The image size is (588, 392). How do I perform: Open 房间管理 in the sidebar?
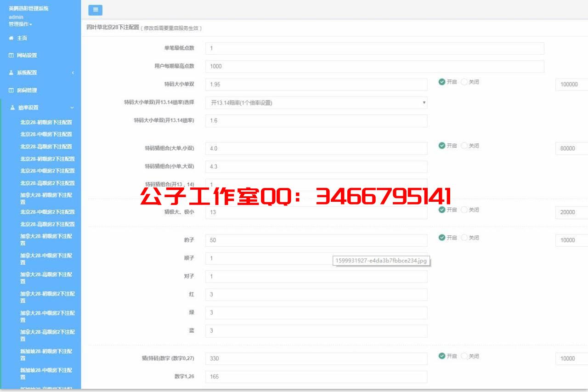[x=27, y=91]
